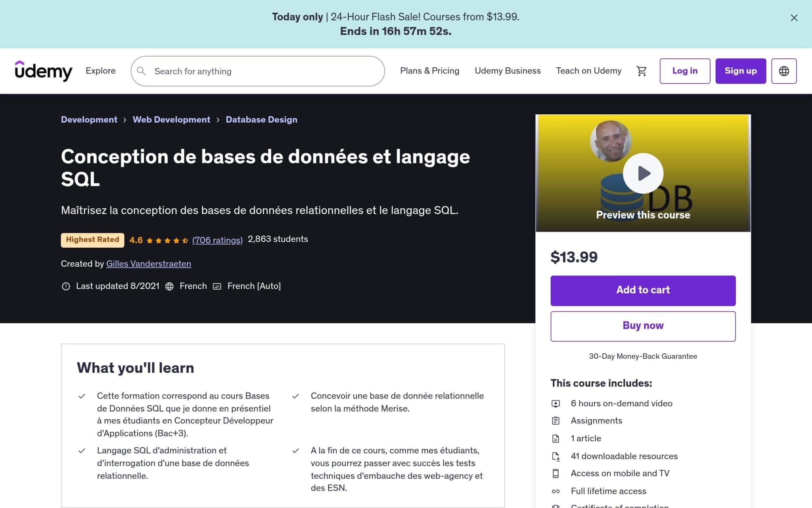812x508 pixels.
Task: Click the checkmark beside Cette formation
Action: point(82,396)
